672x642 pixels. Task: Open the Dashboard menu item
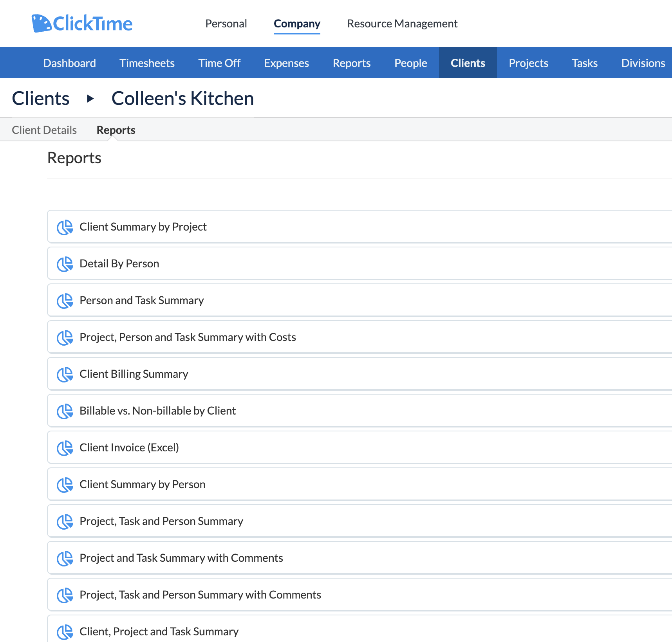[69, 63]
